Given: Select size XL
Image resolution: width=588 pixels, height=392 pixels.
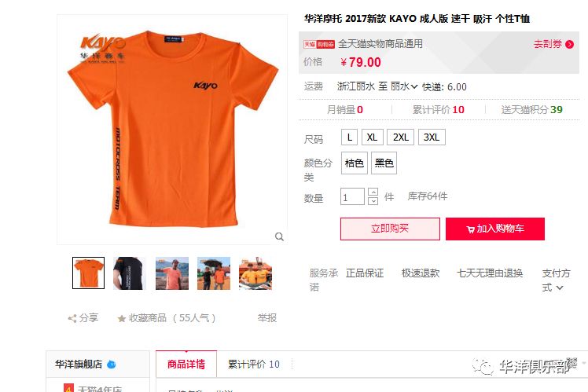Looking at the screenshot, I should [x=372, y=137].
